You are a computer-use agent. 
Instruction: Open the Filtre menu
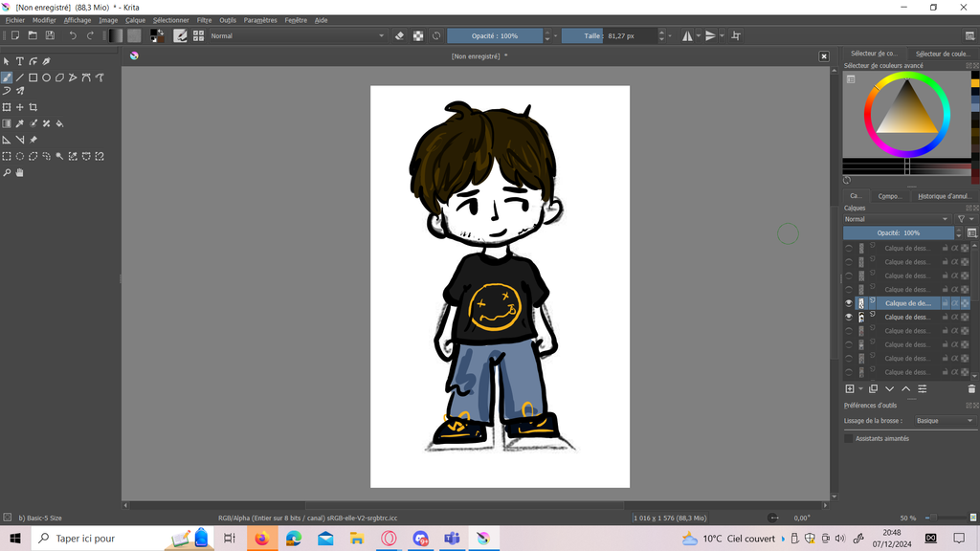(204, 20)
